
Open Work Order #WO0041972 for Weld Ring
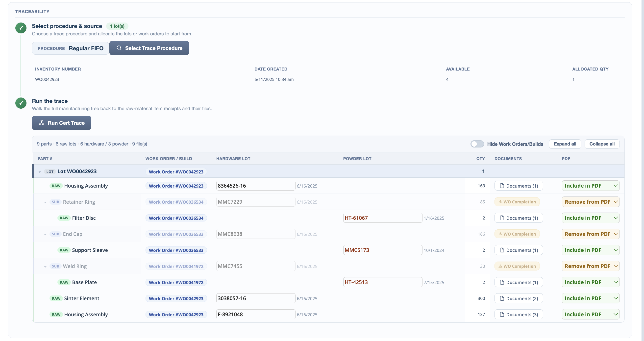(176, 266)
